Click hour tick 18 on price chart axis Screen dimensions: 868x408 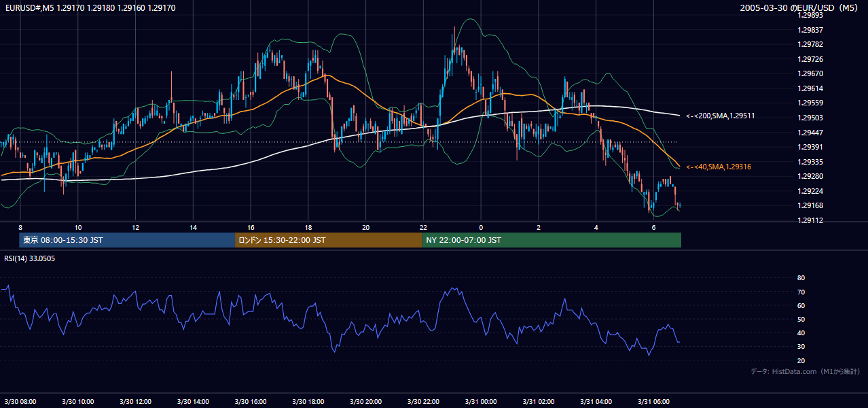coord(308,227)
